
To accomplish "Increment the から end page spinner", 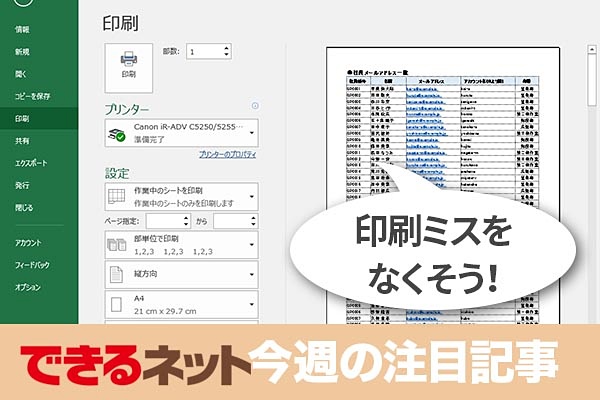I will 253,218.
